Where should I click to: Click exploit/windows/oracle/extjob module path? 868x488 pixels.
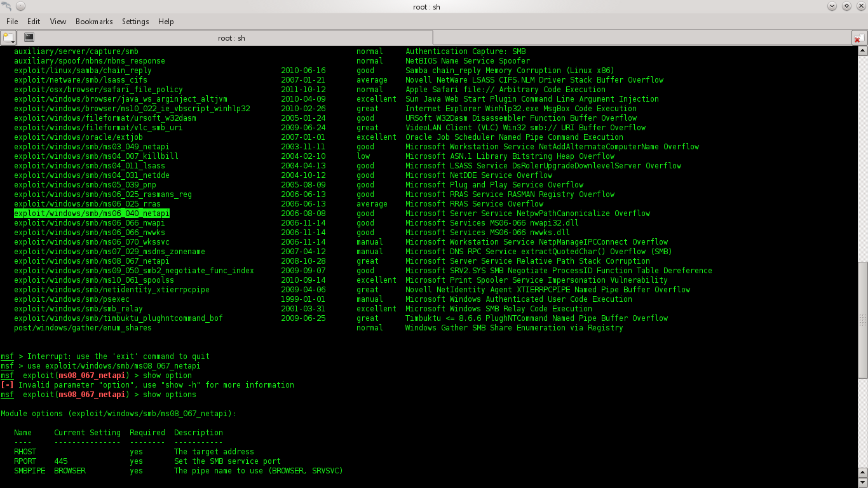(x=78, y=137)
